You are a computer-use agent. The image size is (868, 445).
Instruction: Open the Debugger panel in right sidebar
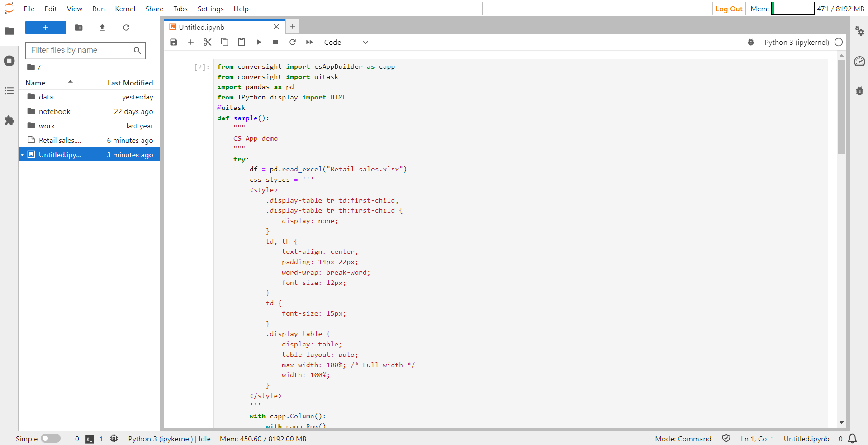859,91
